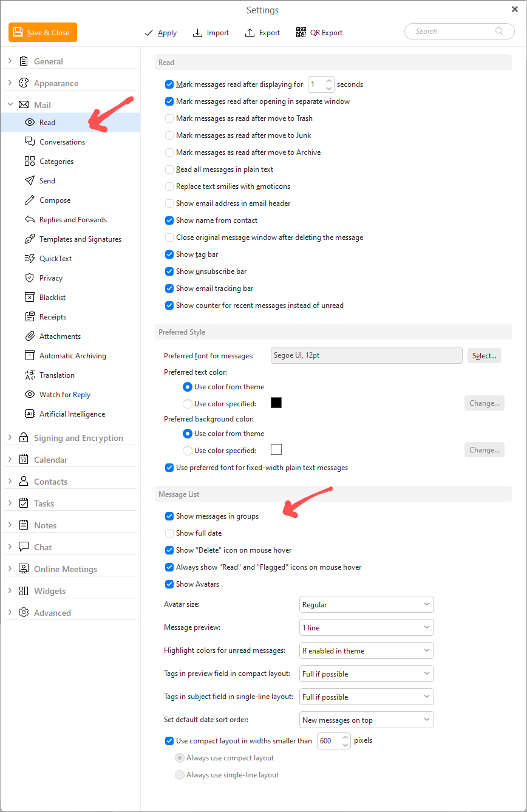Click the Calendar icon in the sidebar

(24, 459)
